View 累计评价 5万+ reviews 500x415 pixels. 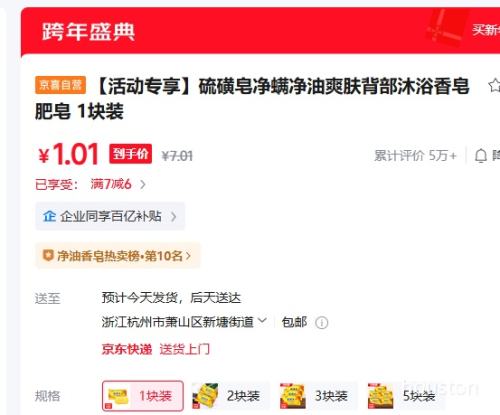(415, 156)
